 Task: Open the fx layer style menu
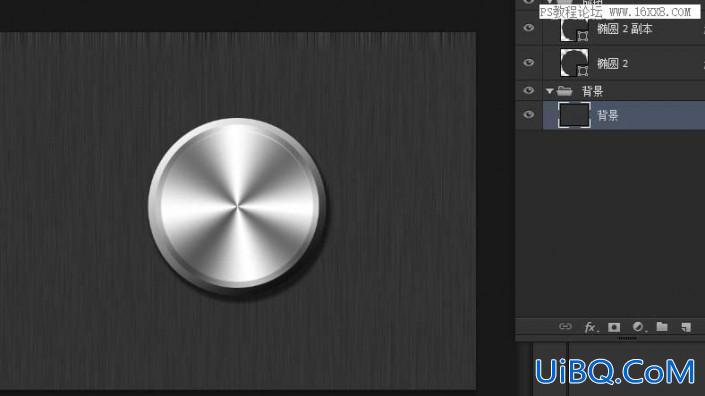tap(591, 327)
